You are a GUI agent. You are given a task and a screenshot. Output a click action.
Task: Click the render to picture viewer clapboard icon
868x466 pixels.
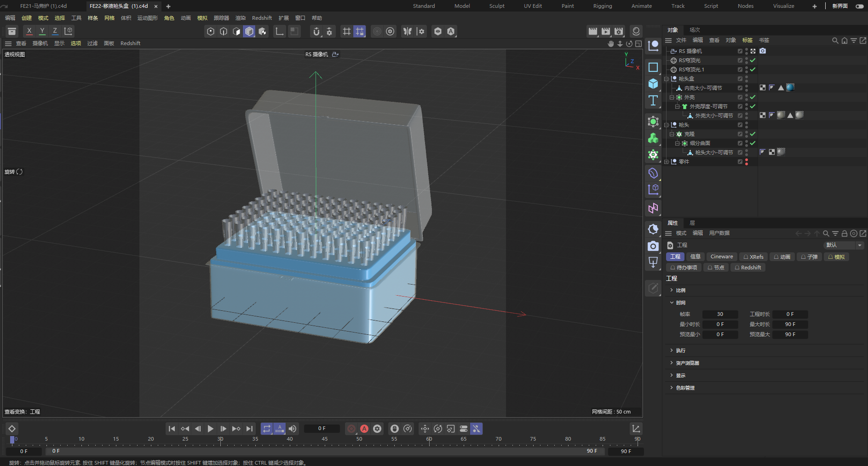(606, 31)
